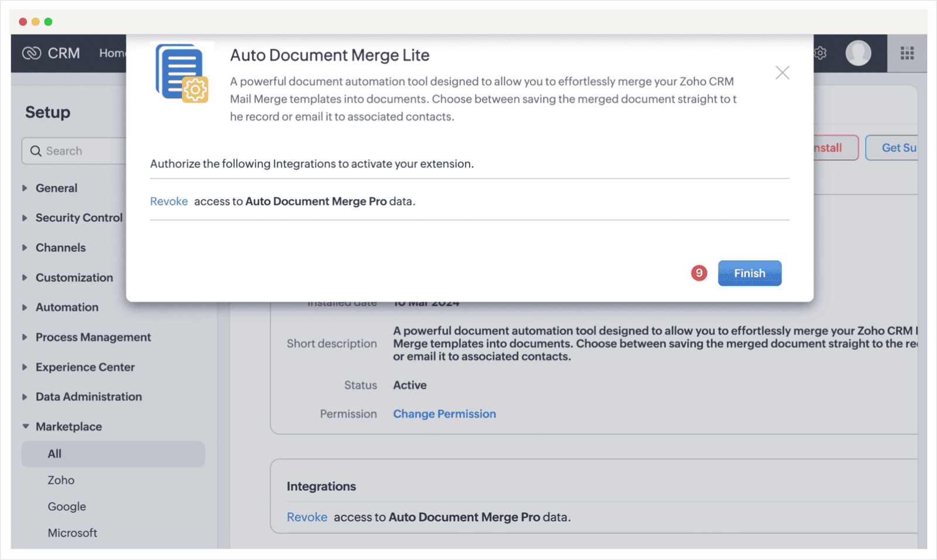Click the Change Permission link
The width and height of the screenshot is (937, 560).
pyautogui.click(x=444, y=414)
